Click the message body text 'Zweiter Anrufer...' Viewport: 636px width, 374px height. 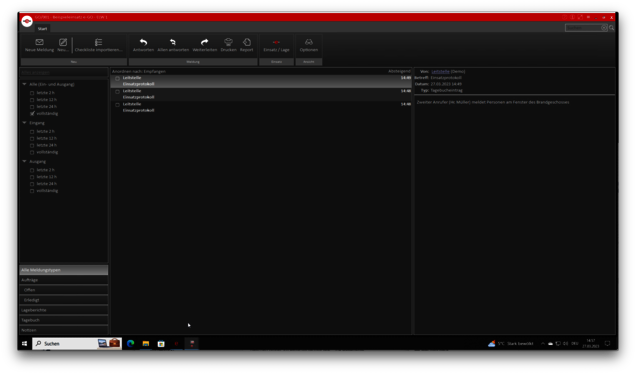(x=493, y=102)
